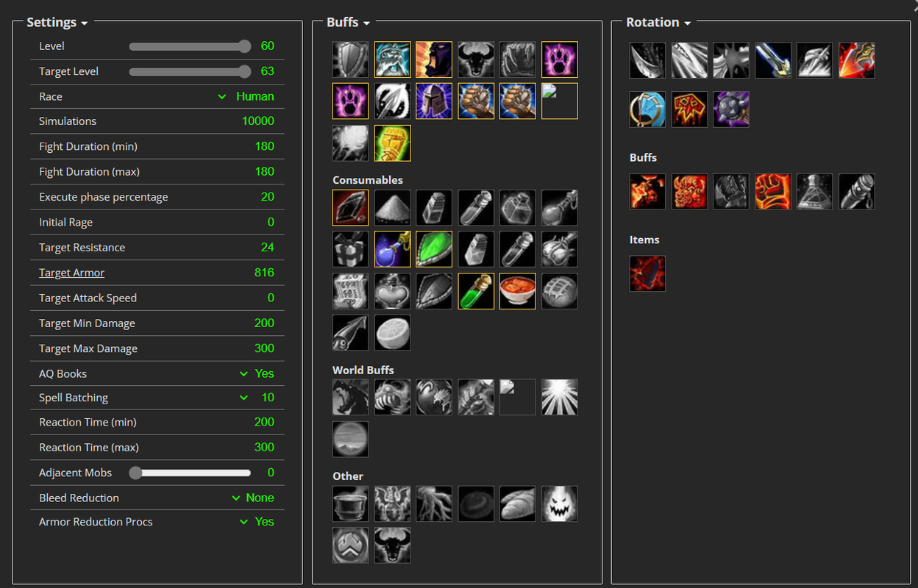The height and width of the screenshot is (588, 918).
Task: Collapse the Settings panel header
Action: pos(57,23)
